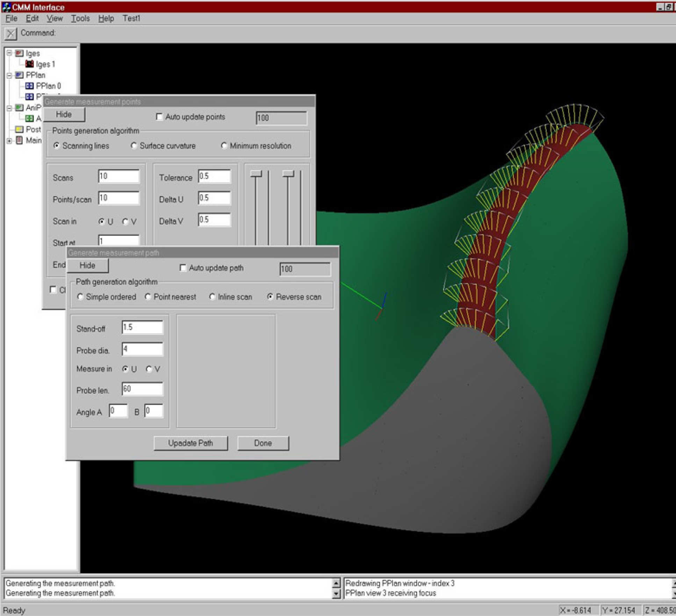This screenshot has width=676, height=616.
Task: Open the Test1 menu
Action: (x=131, y=18)
